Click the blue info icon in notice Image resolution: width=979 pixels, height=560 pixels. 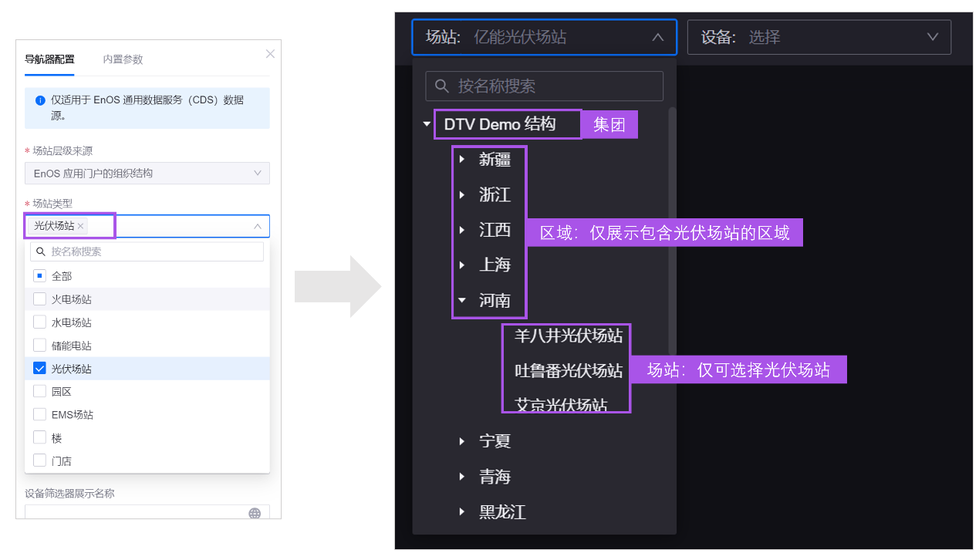pyautogui.click(x=40, y=100)
